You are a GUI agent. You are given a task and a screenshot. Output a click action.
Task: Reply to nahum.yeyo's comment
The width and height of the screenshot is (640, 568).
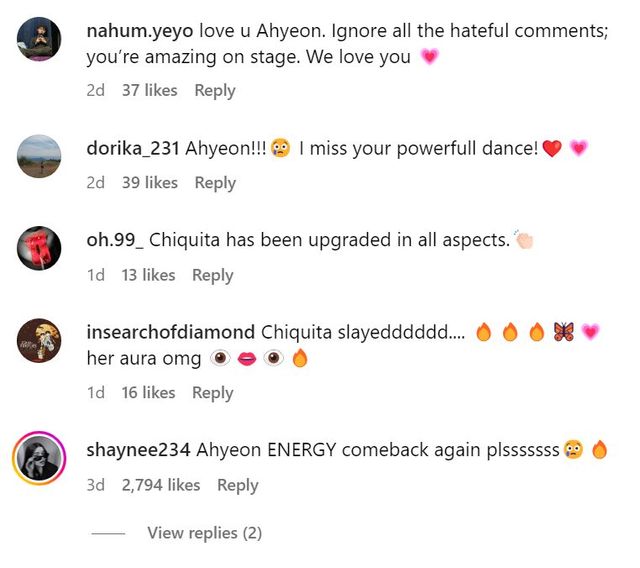pos(215,91)
